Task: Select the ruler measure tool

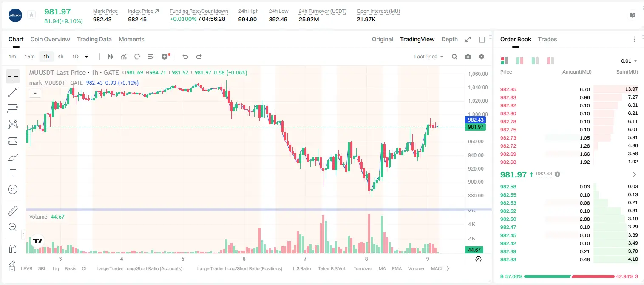Action: coord(13,211)
